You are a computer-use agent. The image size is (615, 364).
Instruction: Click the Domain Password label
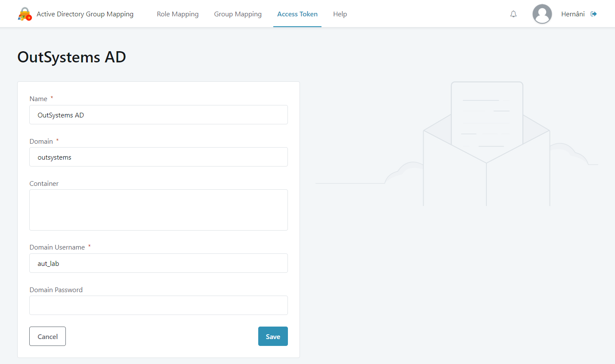coord(56,290)
